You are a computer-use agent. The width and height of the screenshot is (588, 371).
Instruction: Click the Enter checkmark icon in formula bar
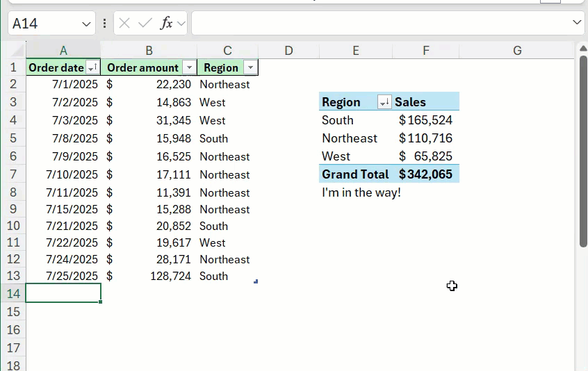pyautogui.click(x=145, y=23)
